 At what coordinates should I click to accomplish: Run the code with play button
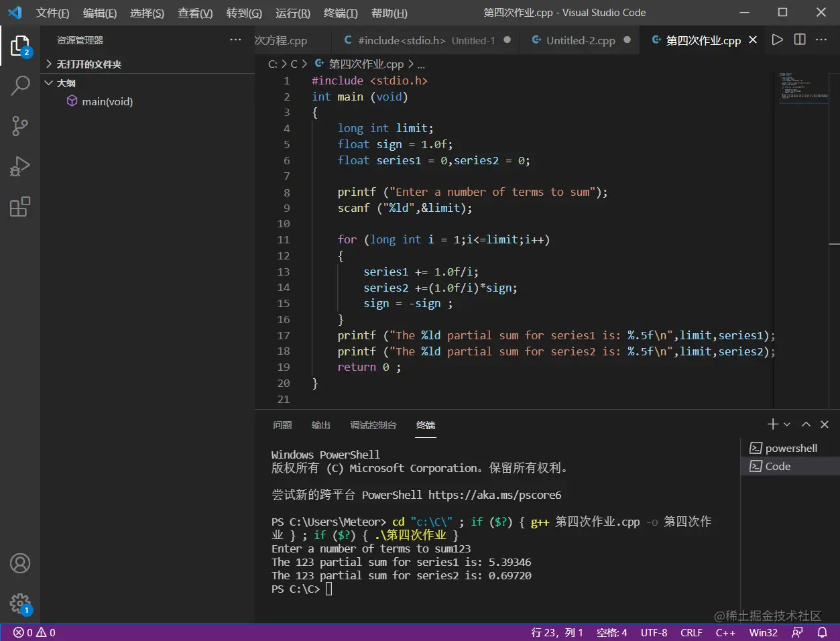[x=777, y=40]
